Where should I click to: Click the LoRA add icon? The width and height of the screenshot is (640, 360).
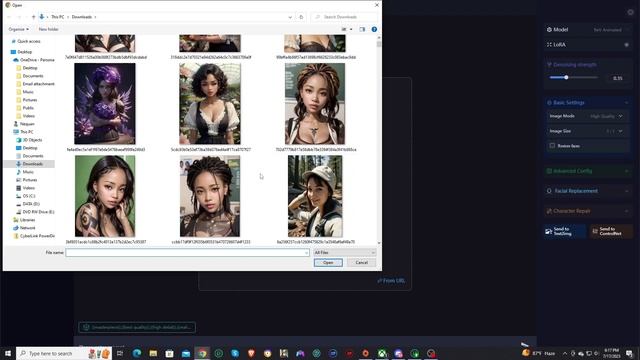(627, 44)
